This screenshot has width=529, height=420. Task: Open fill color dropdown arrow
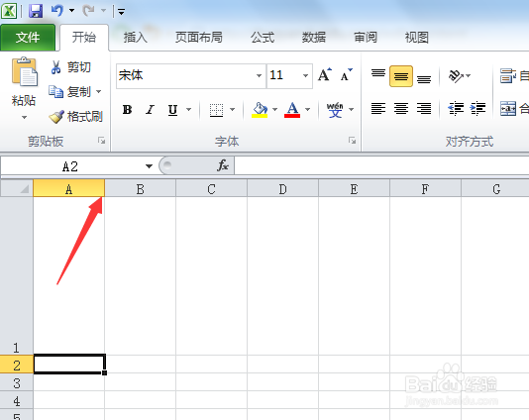[x=275, y=109]
